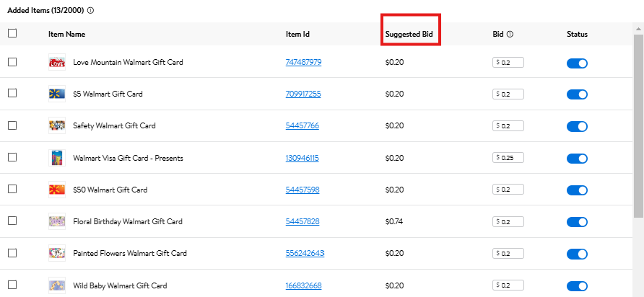
Task: Click Wild Baby Walmart Gift Card thumbnail
Action: (x=56, y=285)
